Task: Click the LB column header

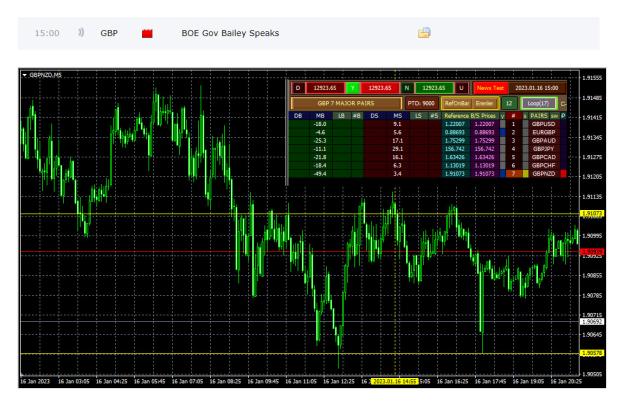Action: (x=341, y=116)
